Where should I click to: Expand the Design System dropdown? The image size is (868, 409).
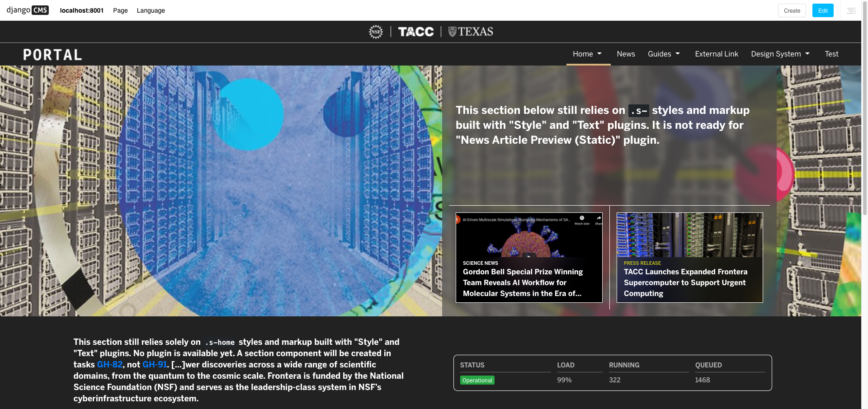(781, 54)
